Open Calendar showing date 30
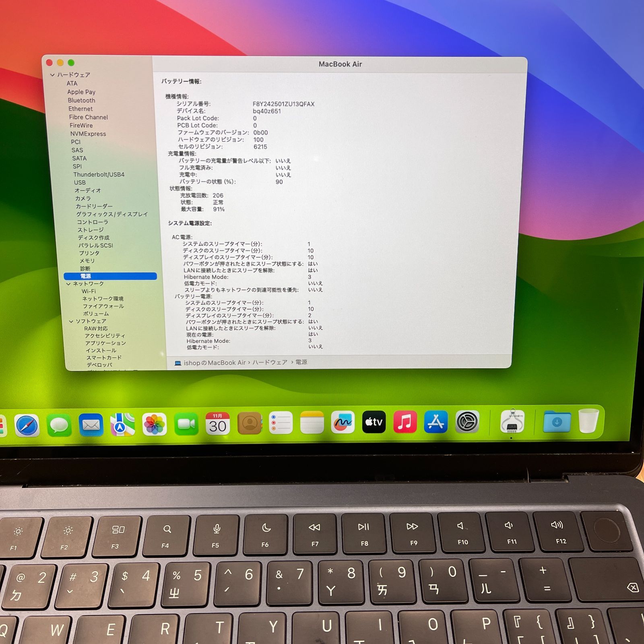 click(x=217, y=423)
